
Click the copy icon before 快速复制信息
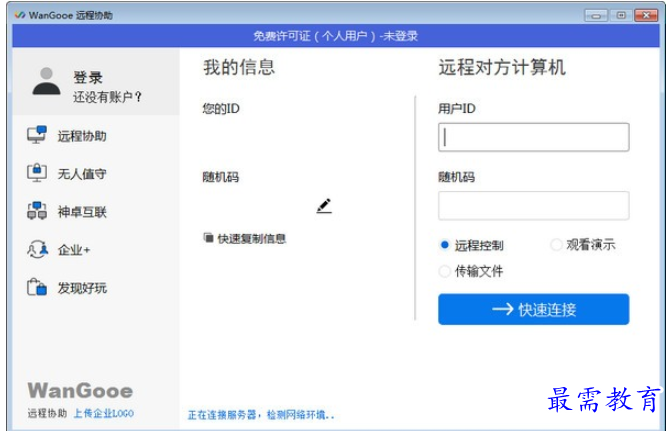[208, 238]
